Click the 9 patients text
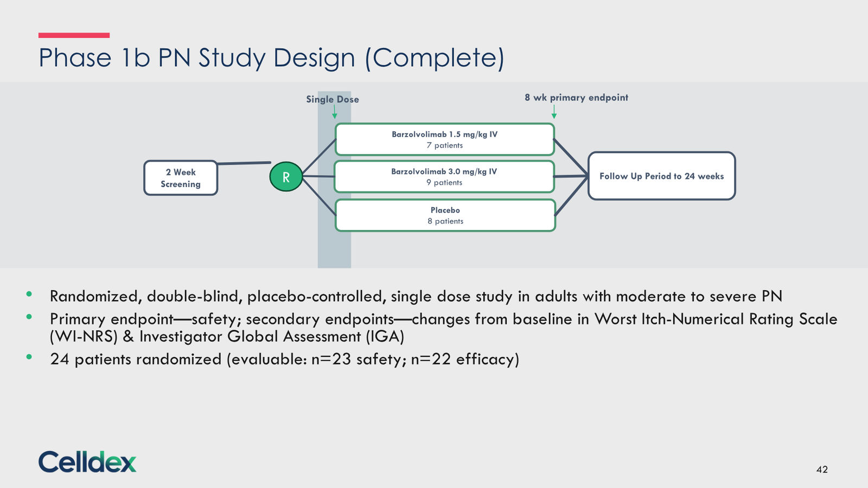Image resolution: width=868 pixels, height=488 pixels. coord(444,182)
